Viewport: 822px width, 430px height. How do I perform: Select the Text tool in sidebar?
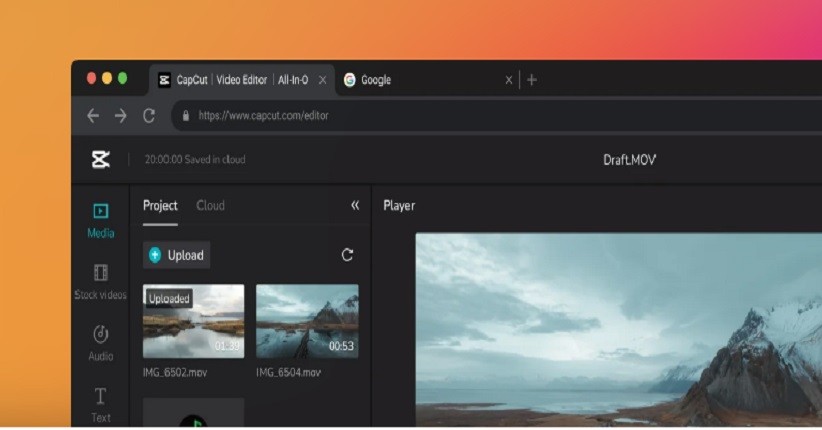pyautogui.click(x=100, y=397)
